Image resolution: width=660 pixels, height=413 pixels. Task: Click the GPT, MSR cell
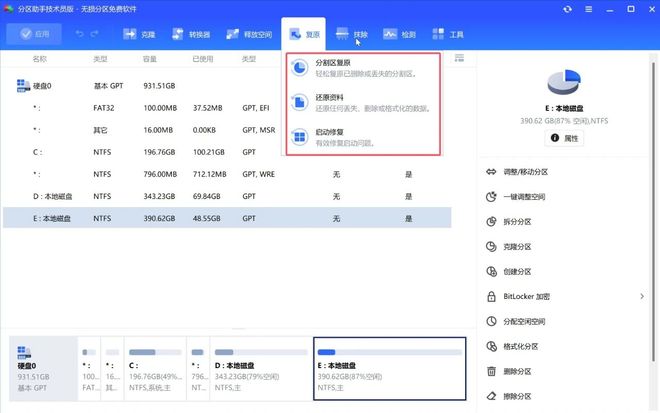point(258,130)
